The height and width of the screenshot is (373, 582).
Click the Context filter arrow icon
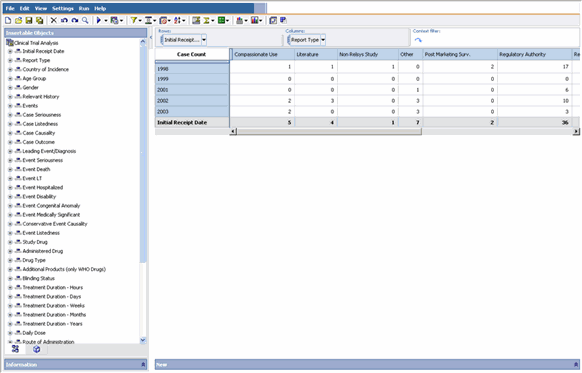click(418, 40)
